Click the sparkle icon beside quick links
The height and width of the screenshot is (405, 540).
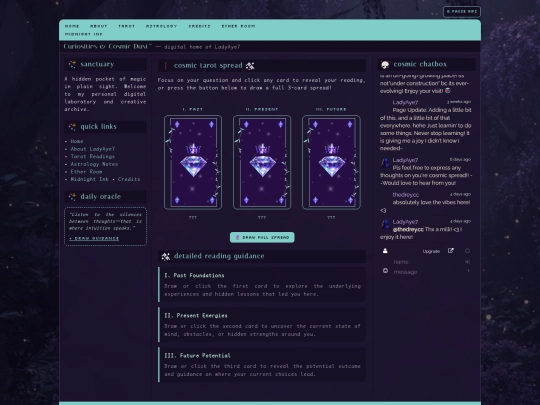[72, 127]
